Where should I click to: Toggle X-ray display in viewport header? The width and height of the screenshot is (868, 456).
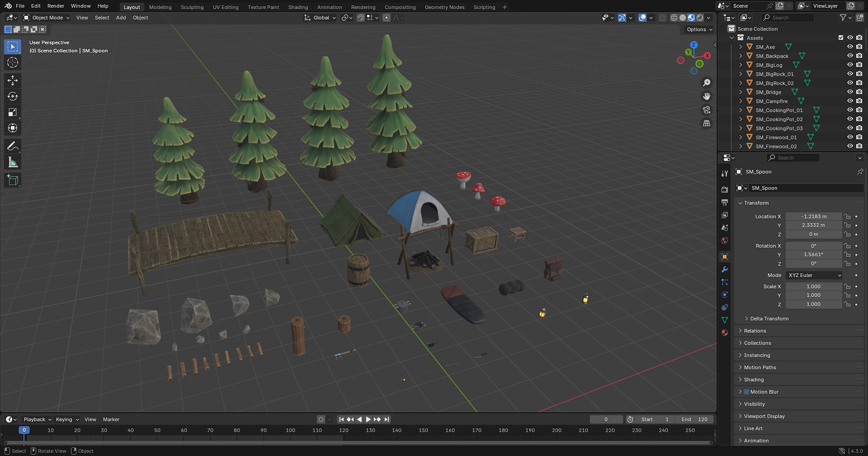(x=663, y=17)
